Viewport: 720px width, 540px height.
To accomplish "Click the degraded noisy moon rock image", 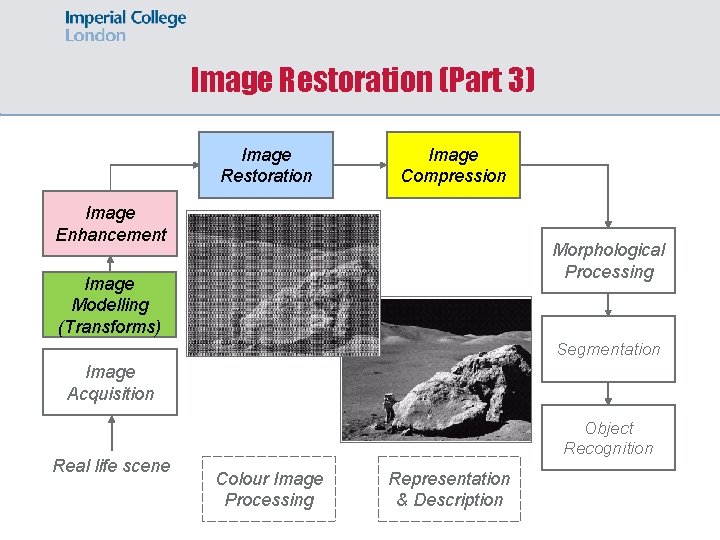I will click(x=283, y=284).
